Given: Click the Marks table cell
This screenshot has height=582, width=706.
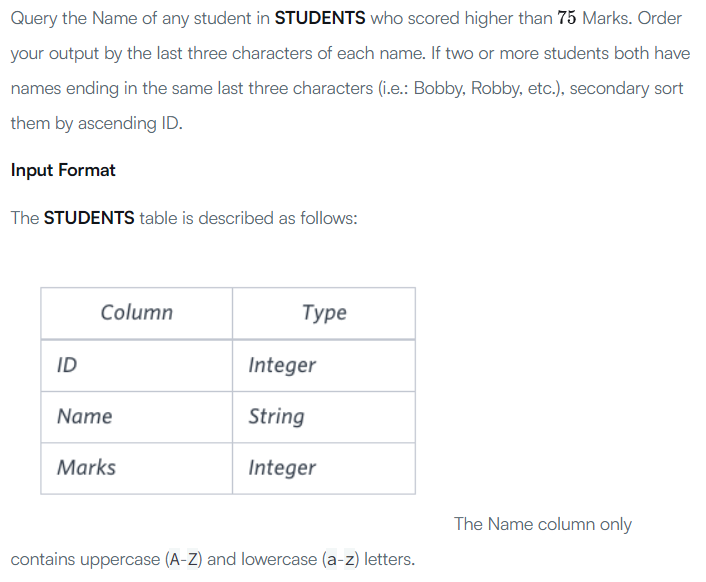Looking at the screenshot, I should click(x=136, y=468).
